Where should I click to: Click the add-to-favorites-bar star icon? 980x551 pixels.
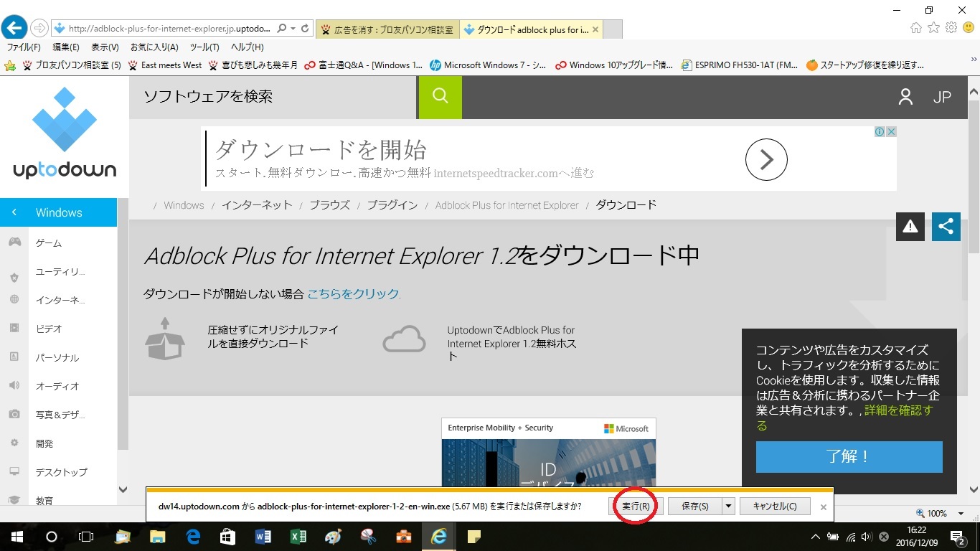[10, 65]
